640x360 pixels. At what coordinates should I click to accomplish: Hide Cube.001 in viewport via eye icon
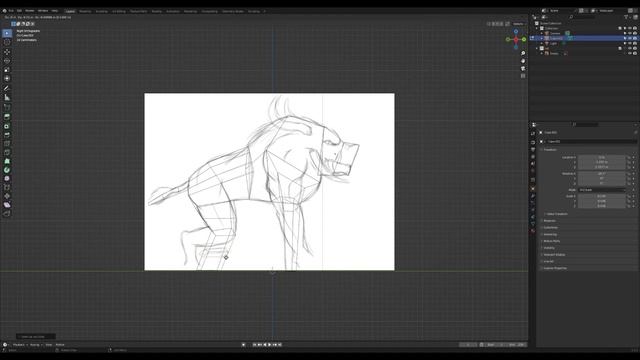click(630, 38)
